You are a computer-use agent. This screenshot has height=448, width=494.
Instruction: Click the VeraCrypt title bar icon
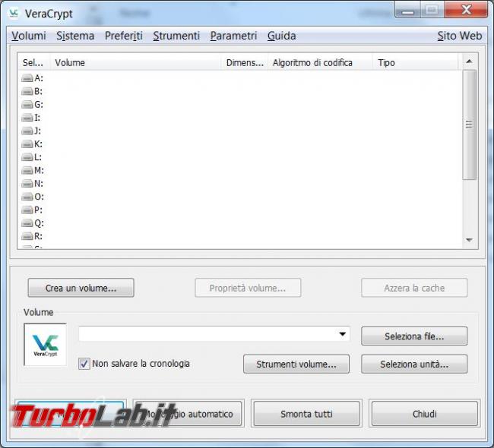click(x=14, y=14)
